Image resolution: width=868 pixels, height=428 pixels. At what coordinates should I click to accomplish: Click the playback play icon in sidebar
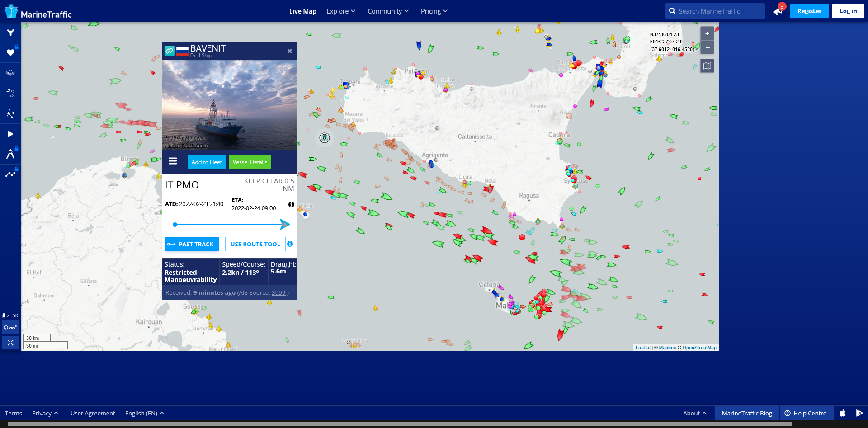coord(10,134)
